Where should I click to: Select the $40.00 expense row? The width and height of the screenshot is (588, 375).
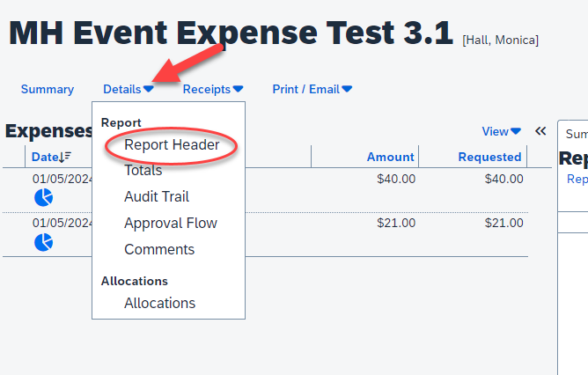tap(266, 190)
